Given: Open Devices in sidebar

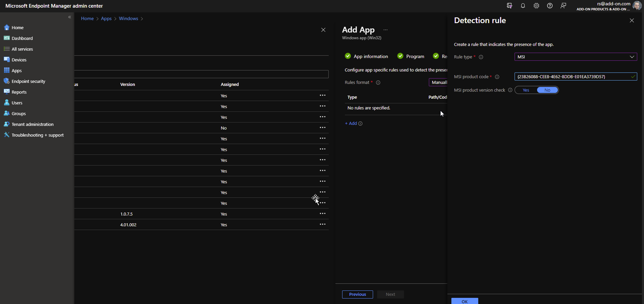Looking at the screenshot, I should pos(19,60).
